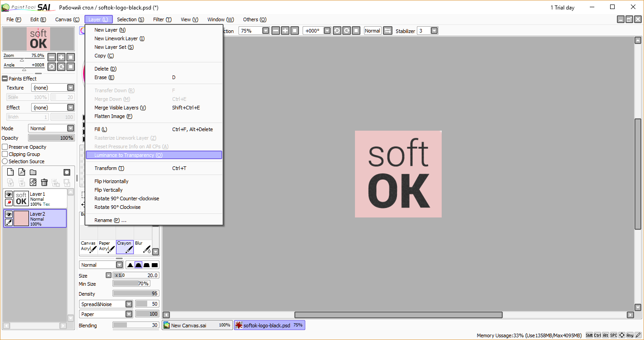This screenshot has width=644, height=340.
Task: Click Rename in the Layer menu
Action: pyautogui.click(x=154, y=220)
